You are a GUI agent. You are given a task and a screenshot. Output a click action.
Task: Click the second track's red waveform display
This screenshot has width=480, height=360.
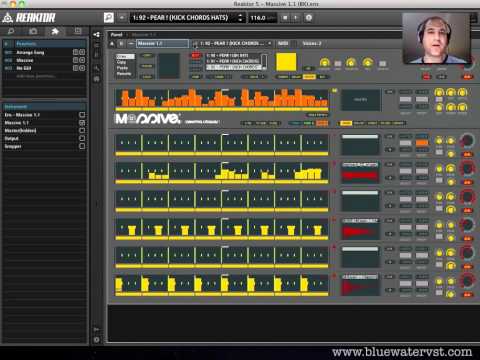pyautogui.click(x=360, y=174)
